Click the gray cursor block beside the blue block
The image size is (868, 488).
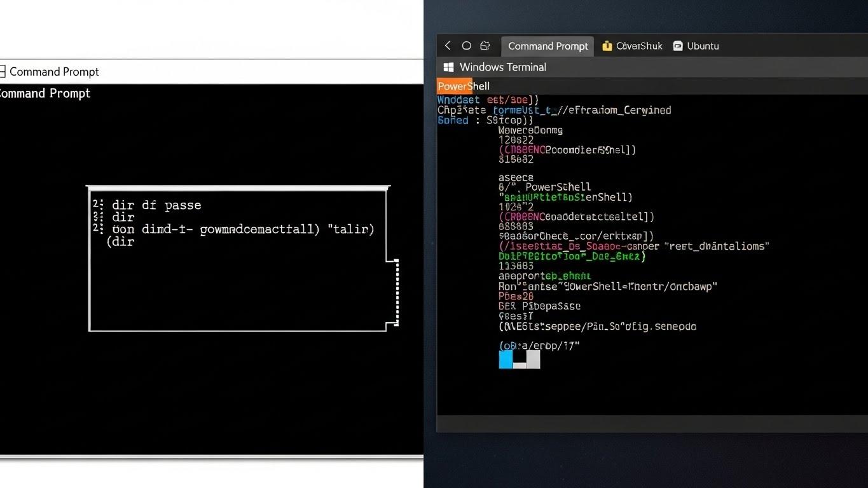point(533,360)
